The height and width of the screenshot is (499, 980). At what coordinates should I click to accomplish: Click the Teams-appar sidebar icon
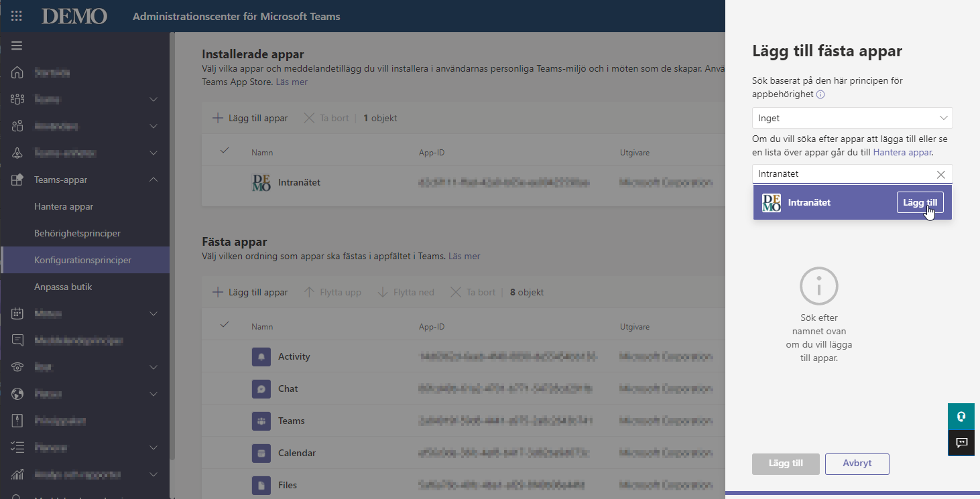click(x=18, y=180)
